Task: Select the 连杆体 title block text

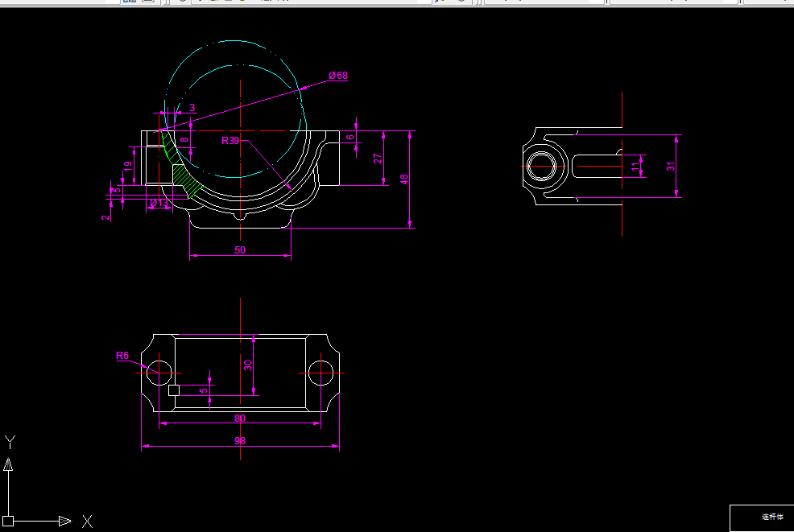Action: [772, 517]
